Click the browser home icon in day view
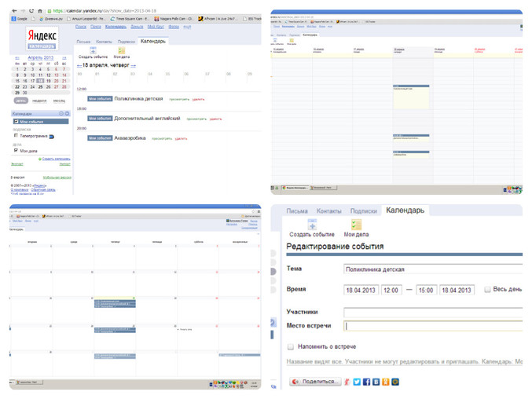The height and width of the screenshot is (399, 532). (40, 11)
